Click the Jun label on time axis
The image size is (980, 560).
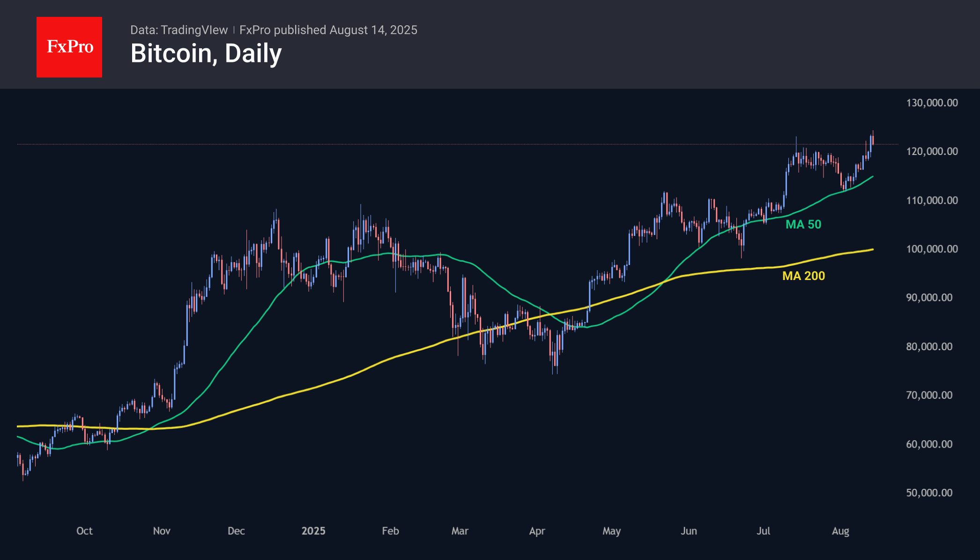pos(689,531)
